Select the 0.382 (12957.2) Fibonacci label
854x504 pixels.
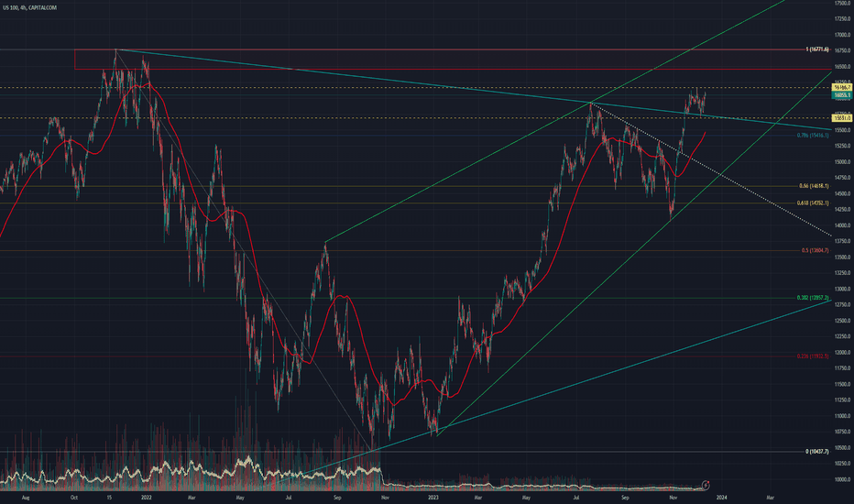tap(813, 298)
